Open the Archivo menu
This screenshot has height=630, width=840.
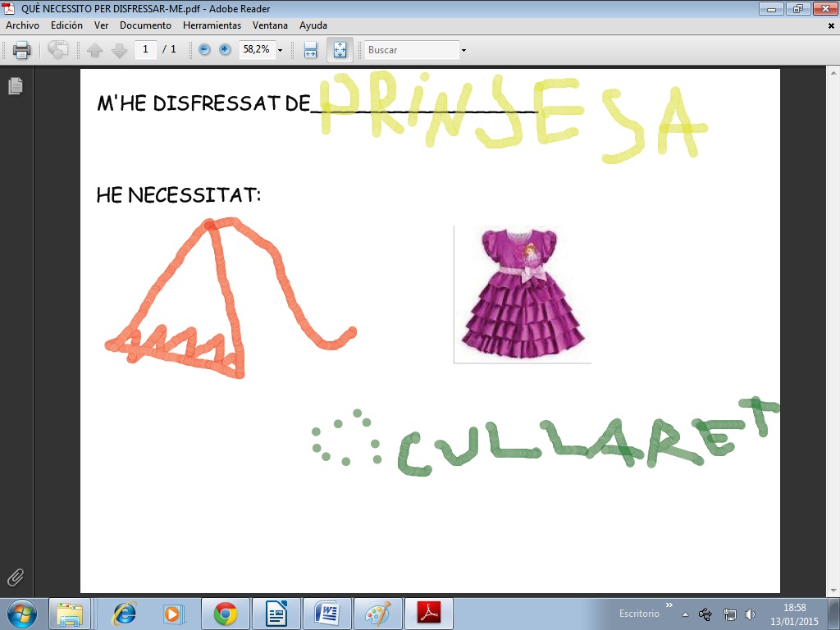(x=22, y=25)
